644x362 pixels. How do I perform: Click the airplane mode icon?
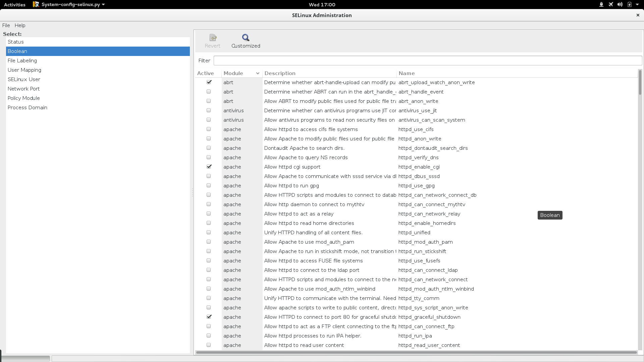(611, 4)
